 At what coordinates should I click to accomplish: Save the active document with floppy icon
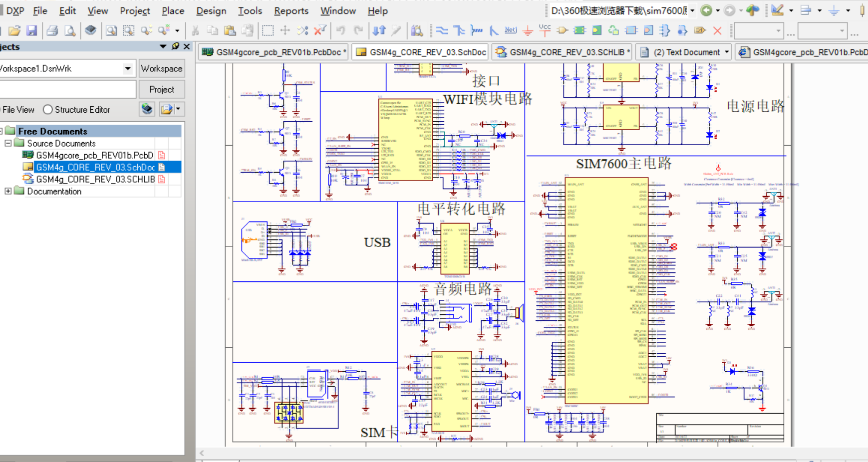[x=32, y=31]
